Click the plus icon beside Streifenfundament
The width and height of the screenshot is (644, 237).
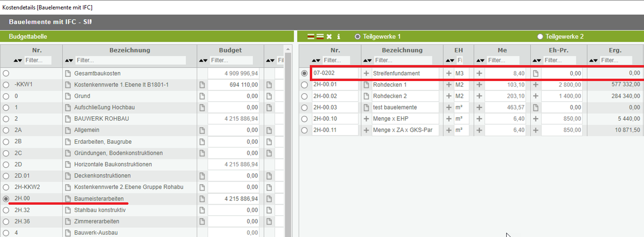tap(367, 73)
